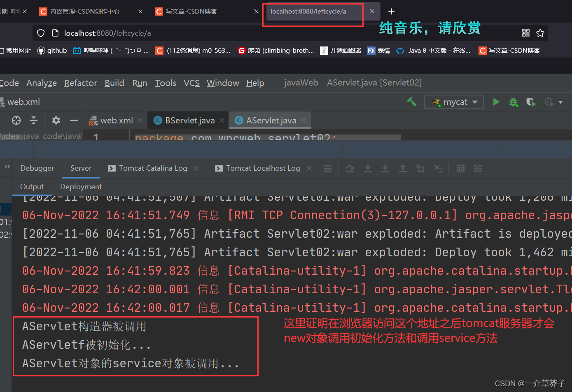Collapse all in project panel

point(34,120)
